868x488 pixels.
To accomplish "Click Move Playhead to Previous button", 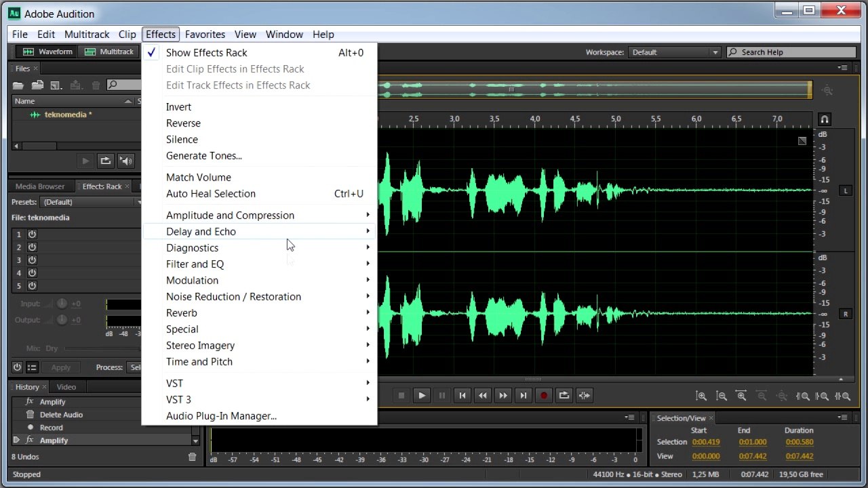I will 462,395.
